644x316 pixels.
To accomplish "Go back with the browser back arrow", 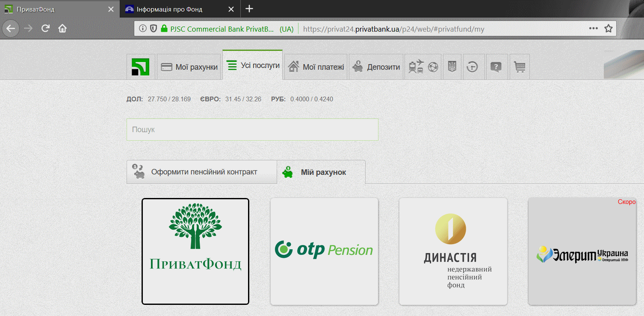I will (x=11, y=29).
